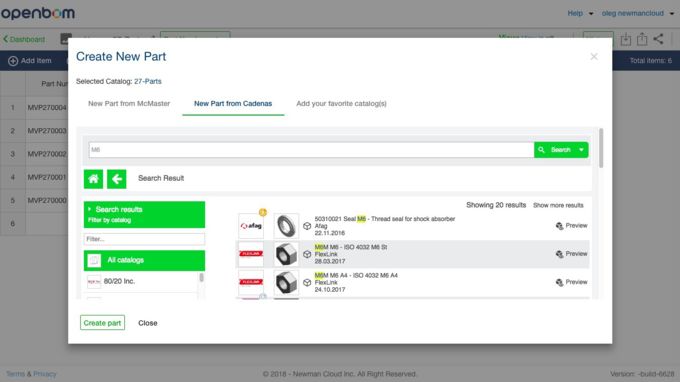Open the 27-Parts catalog link

point(147,81)
